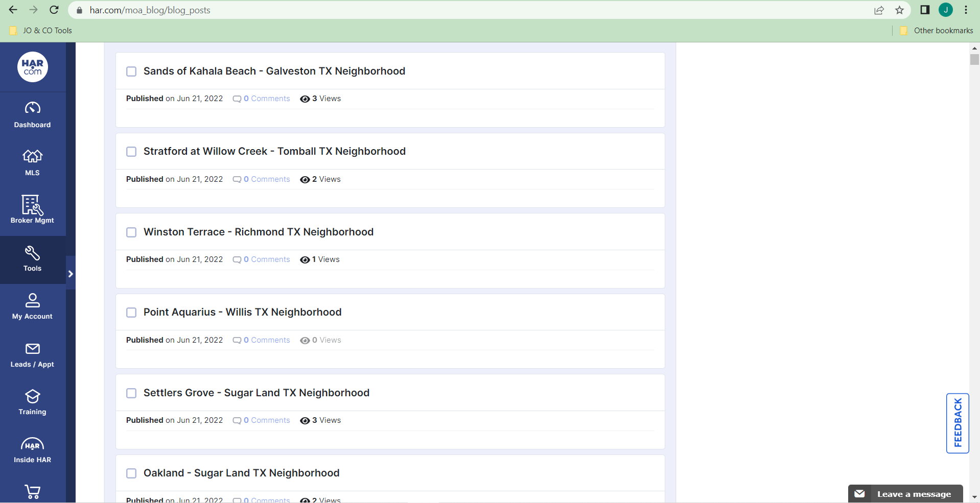The width and height of the screenshot is (980, 503).
Task: Open Broker Mgmt in sidebar
Action: pos(33,210)
